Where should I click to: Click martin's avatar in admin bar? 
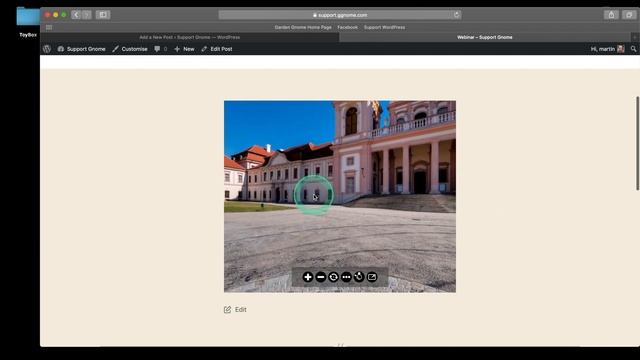point(621,49)
